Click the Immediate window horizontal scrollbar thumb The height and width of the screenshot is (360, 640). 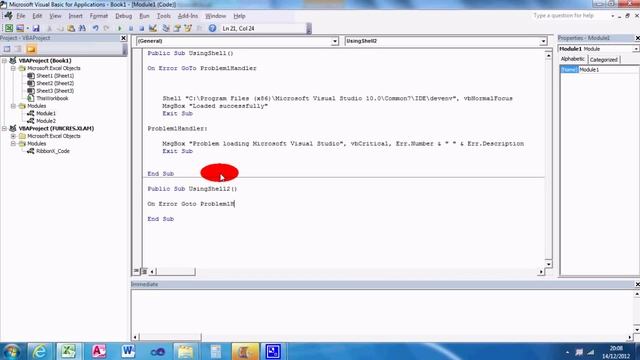169,337
